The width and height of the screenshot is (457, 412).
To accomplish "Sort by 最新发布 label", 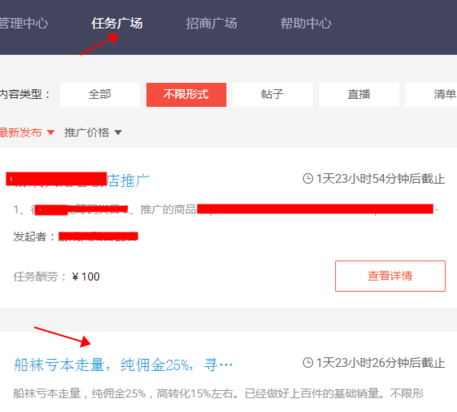I will coord(21,133).
